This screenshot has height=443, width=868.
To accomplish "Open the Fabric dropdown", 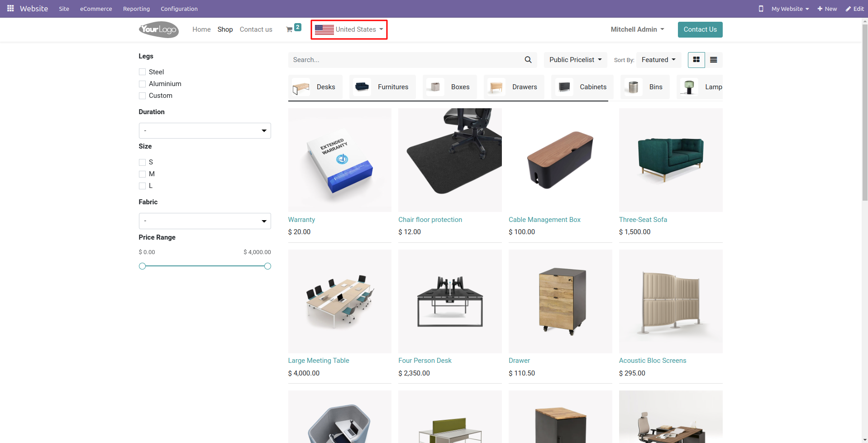I will click(x=205, y=221).
